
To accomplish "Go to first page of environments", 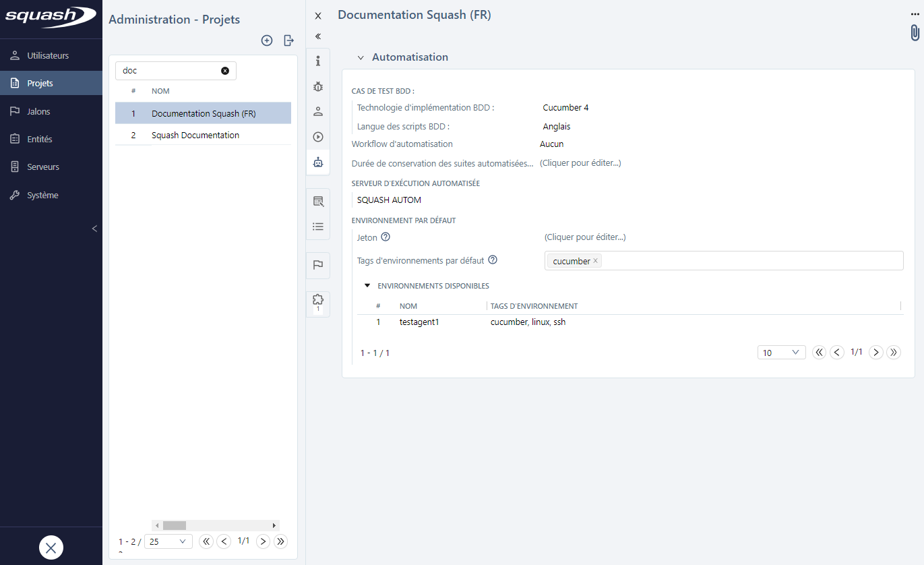I will 820,352.
